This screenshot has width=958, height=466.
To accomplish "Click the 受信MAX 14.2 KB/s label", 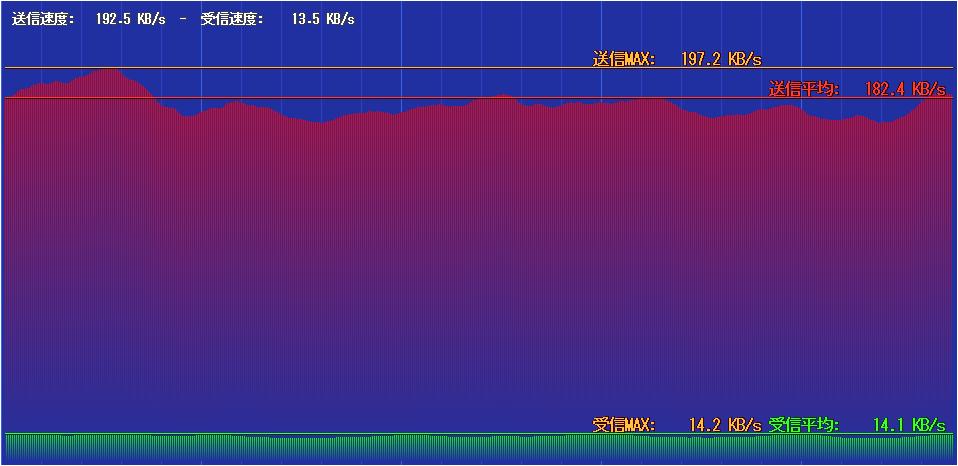I will pyautogui.click(x=677, y=424).
